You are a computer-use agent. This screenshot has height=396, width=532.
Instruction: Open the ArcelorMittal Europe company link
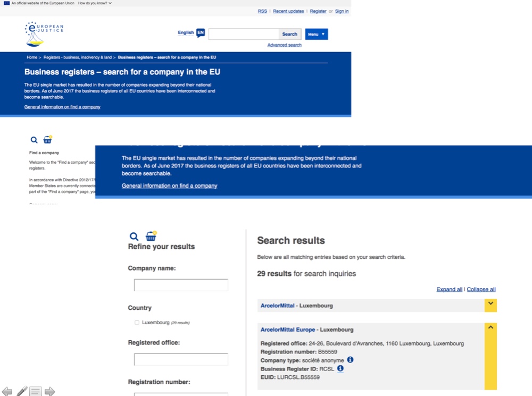coord(288,330)
